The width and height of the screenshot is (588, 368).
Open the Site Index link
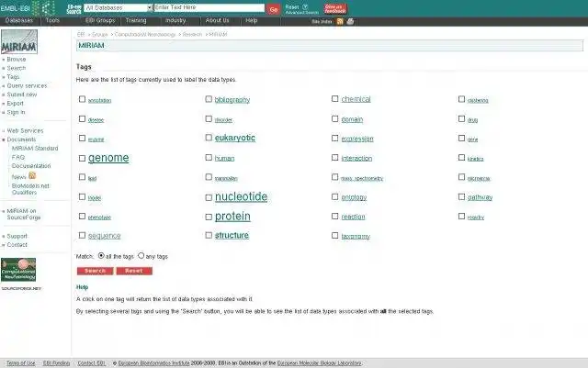pyautogui.click(x=322, y=22)
